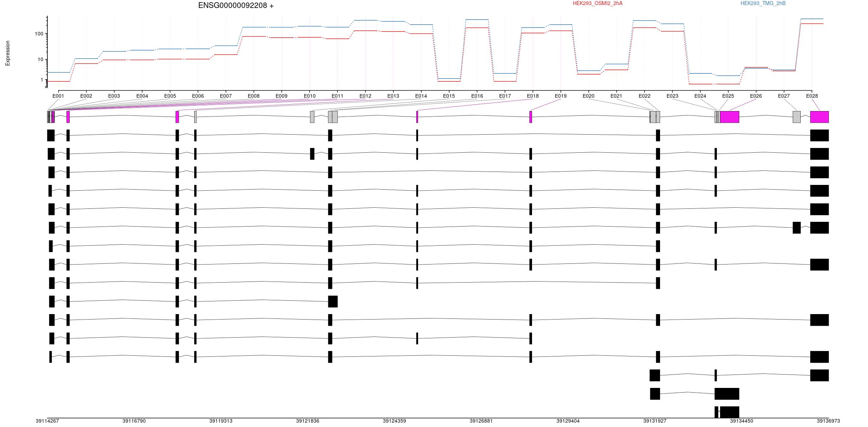Click exon label E011
The height and width of the screenshot is (427, 868).
point(337,96)
